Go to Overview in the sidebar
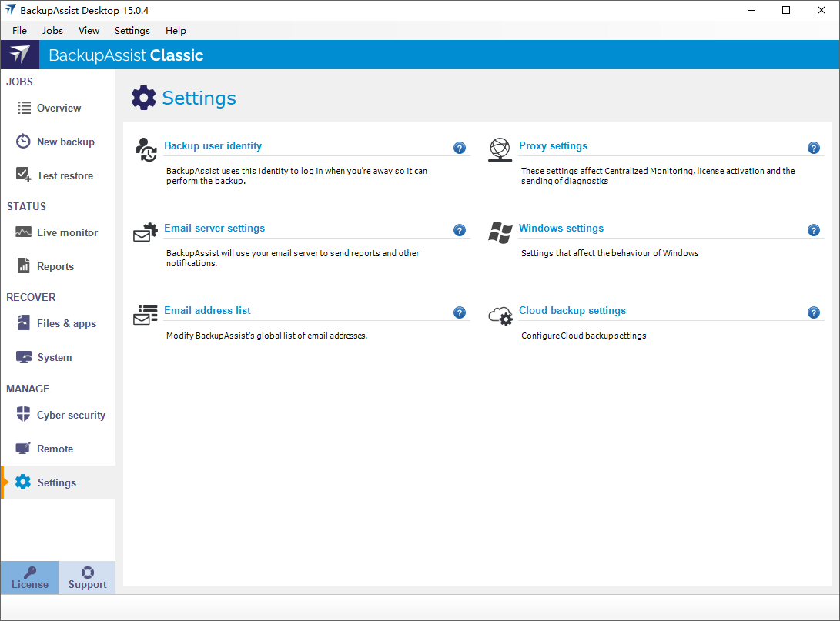The width and height of the screenshot is (840, 621). pyautogui.click(x=59, y=108)
